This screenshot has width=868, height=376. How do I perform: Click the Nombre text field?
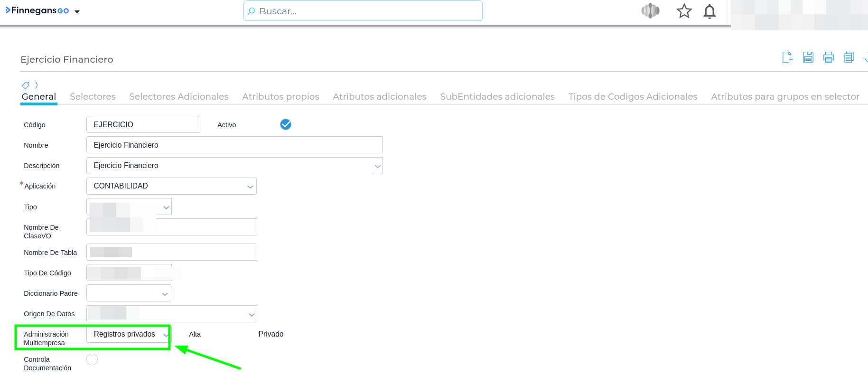click(234, 145)
